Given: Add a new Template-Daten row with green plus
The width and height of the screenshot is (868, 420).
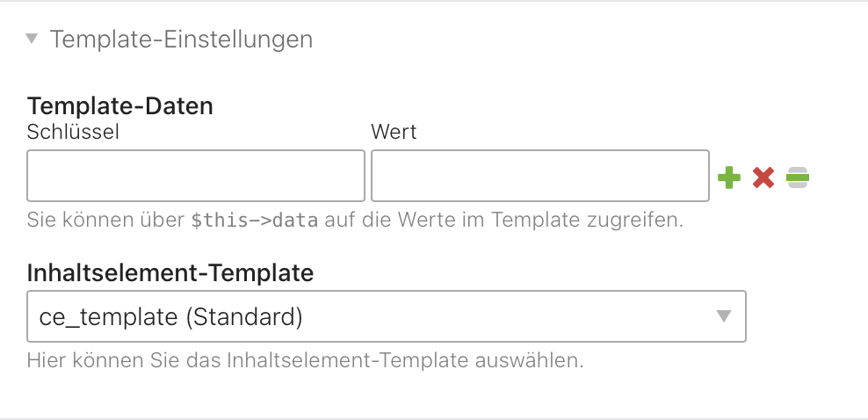Looking at the screenshot, I should click(729, 177).
